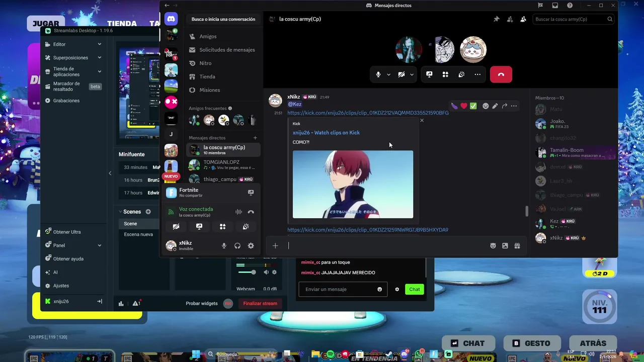Open camera options arrow in call bar
The height and width of the screenshot is (362, 644).
(412, 74)
